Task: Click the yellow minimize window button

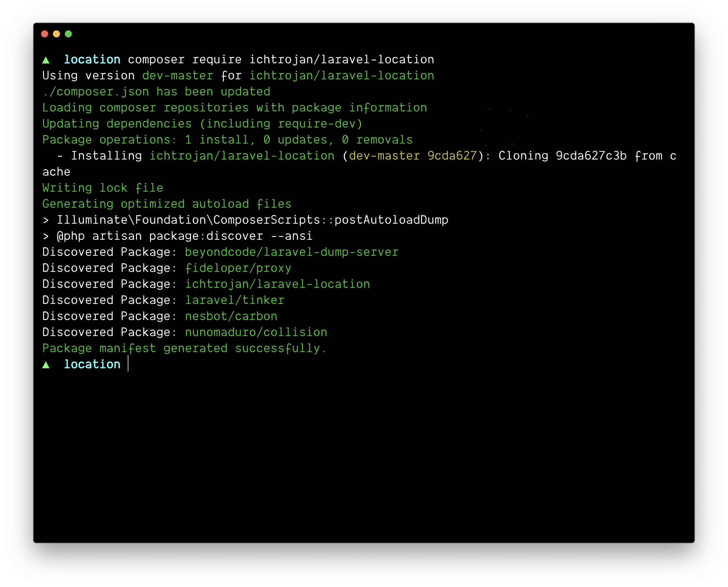Action: pyautogui.click(x=56, y=34)
